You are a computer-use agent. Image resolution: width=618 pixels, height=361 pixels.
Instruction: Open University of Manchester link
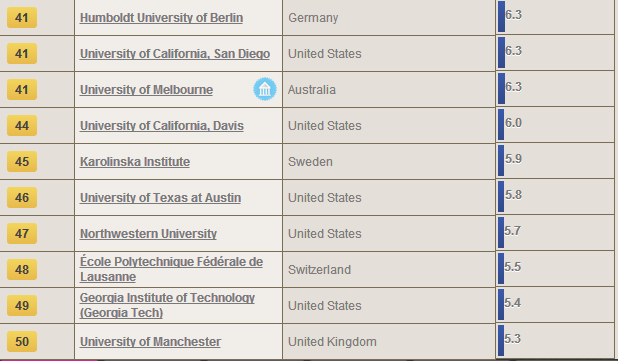click(x=150, y=342)
